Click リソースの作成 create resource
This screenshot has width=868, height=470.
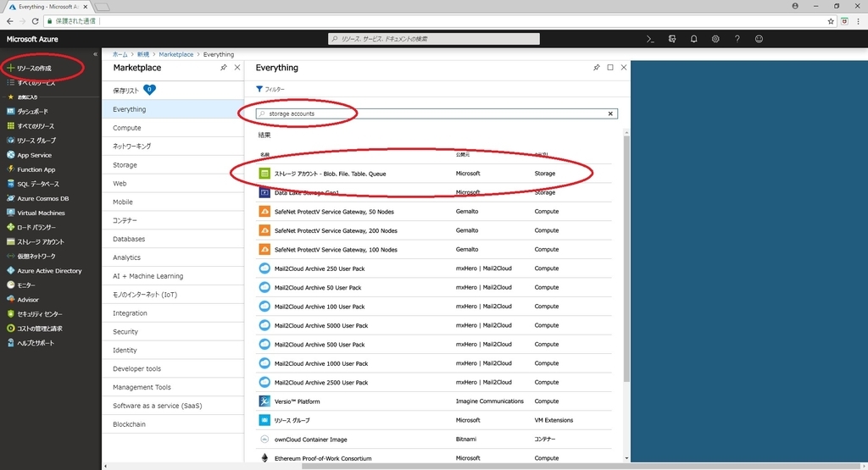point(30,68)
